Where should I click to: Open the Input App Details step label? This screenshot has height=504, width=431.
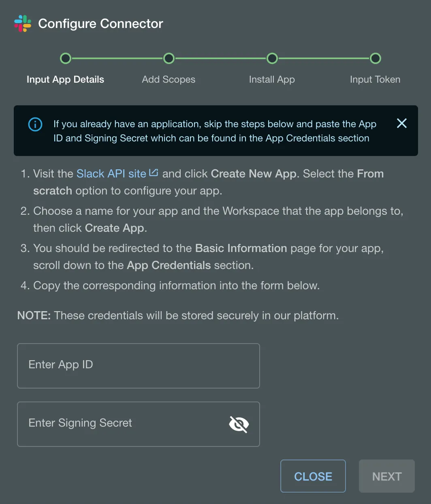tap(65, 79)
